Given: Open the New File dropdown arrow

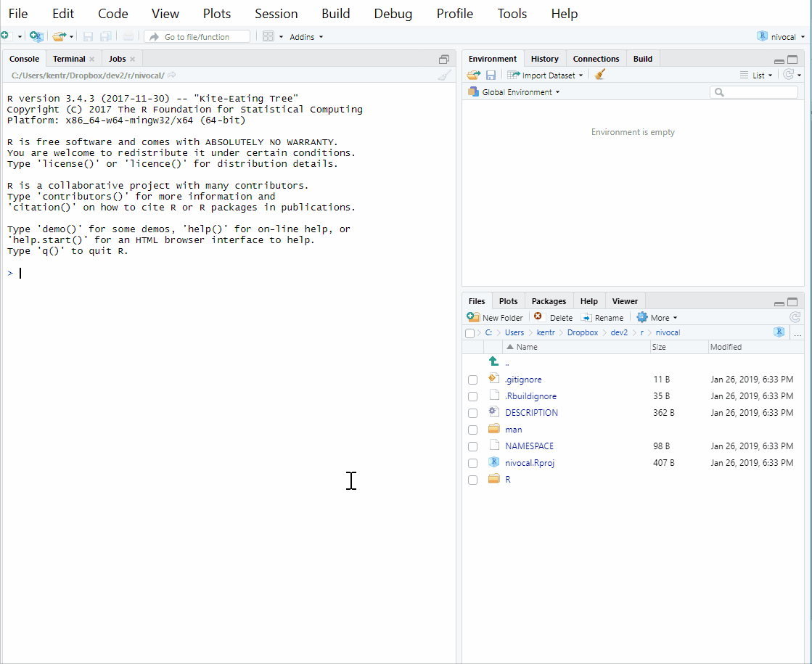Looking at the screenshot, I should click(x=20, y=37).
